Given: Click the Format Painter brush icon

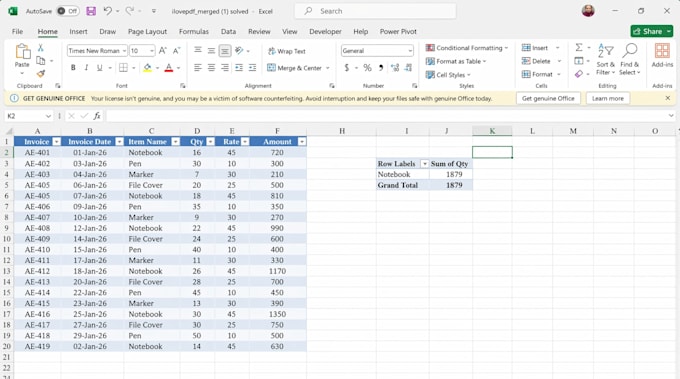Looking at the screenshot, I should tap(41, 74).
